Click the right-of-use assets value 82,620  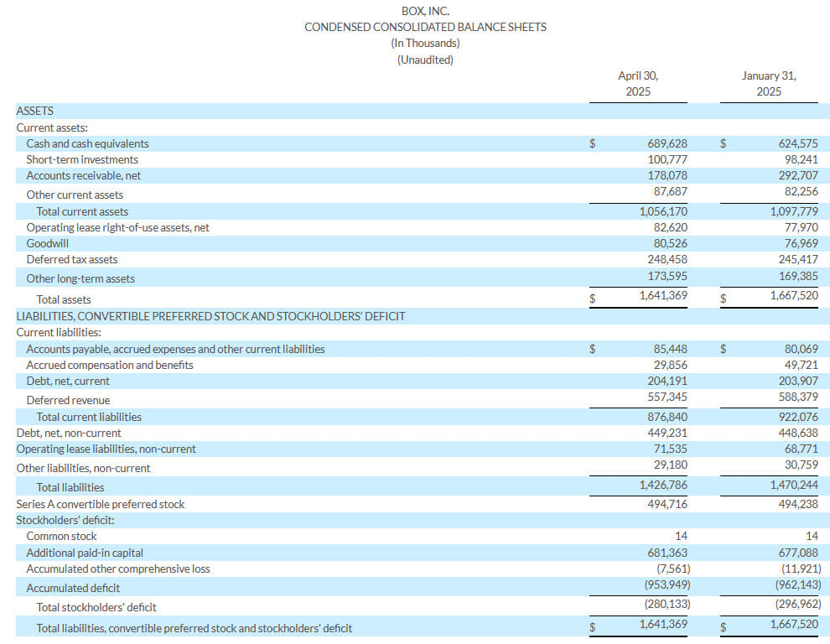pyautogui.click(x=670, y=227)
